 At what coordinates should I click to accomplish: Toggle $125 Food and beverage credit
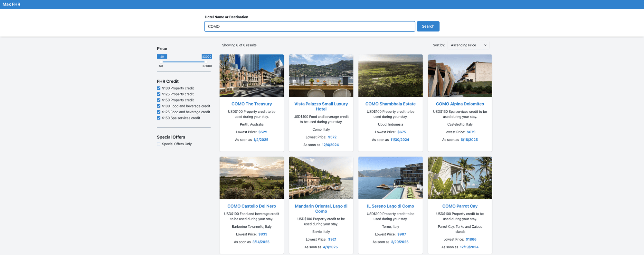[159, 112]
